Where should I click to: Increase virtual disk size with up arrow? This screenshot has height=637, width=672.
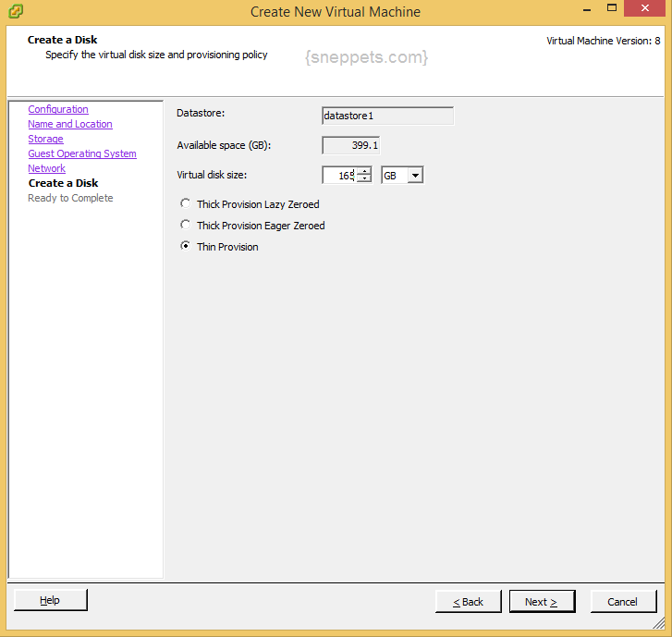364,171
